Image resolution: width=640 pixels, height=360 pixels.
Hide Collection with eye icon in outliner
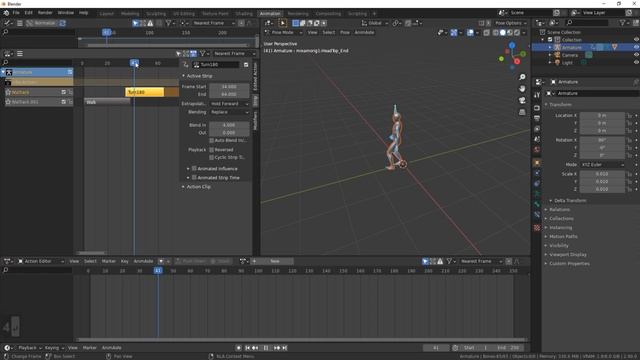point(636,40)
